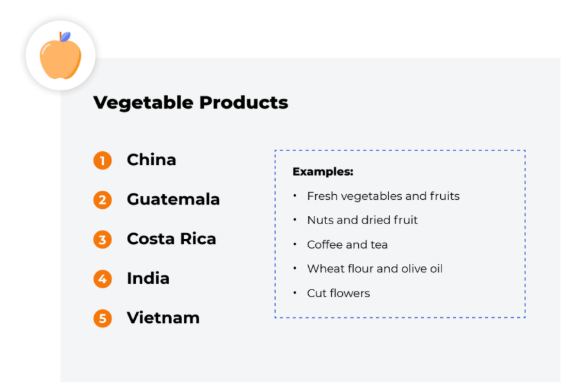Click the orange number 3 badge
Screen dimensions: 569x392
pos(103,240)
